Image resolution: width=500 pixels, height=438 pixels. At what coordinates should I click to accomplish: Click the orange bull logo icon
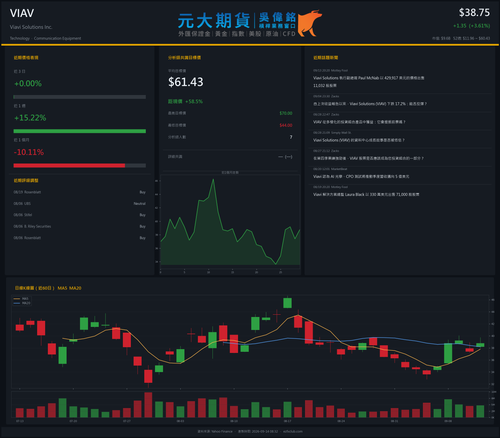pos(309,23)
